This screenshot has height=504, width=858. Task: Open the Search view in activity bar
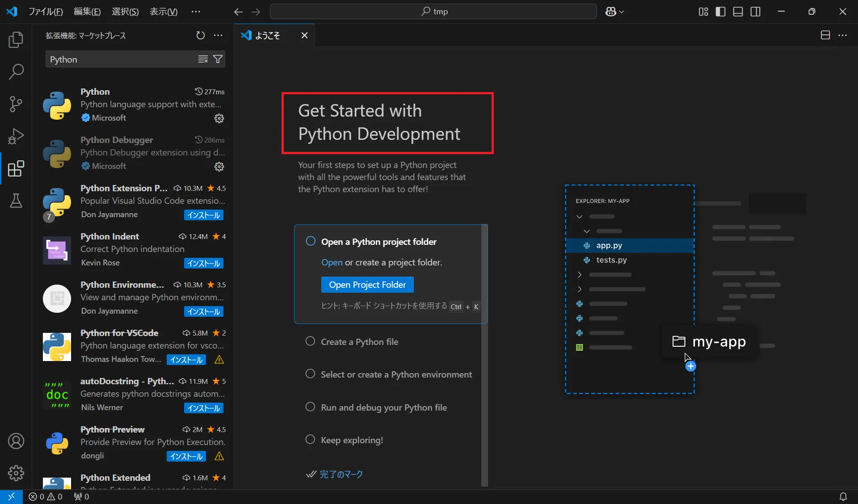click(16, 72)
